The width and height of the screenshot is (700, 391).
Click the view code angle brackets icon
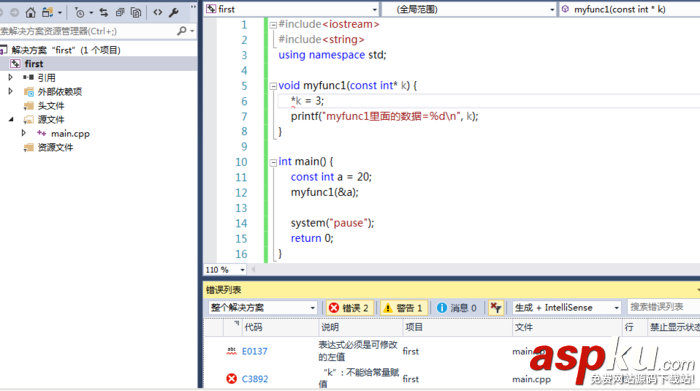158,12
